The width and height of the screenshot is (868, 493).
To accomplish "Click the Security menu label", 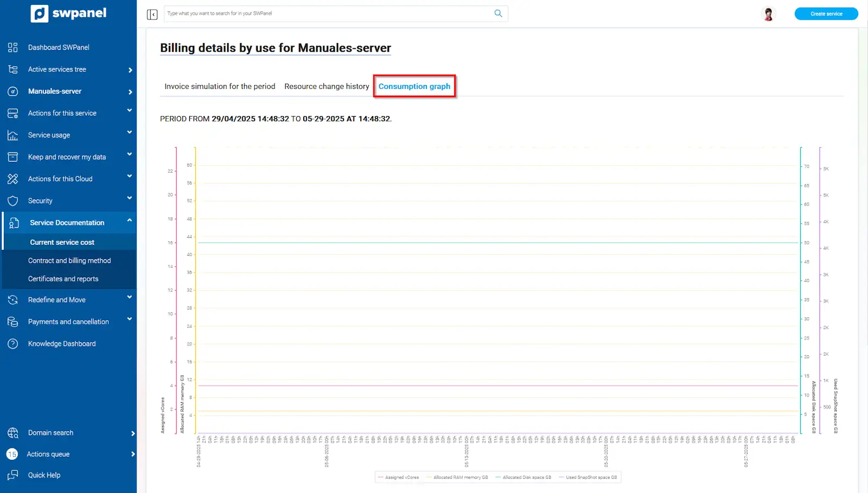I will click(x=40, y=201).
